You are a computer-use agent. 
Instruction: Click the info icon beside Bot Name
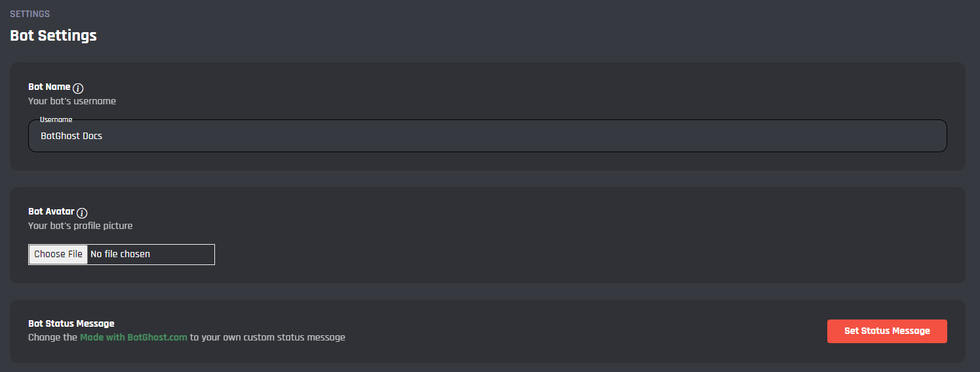pos(78,88)
